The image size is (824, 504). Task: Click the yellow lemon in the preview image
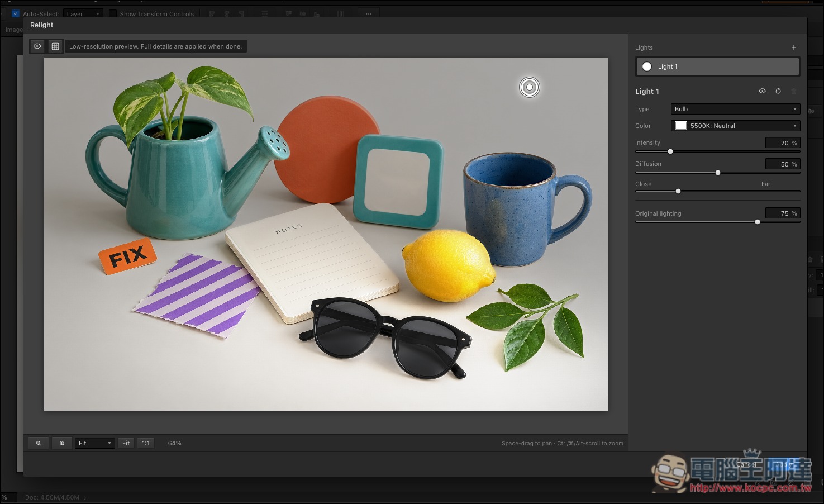(448, 265)
